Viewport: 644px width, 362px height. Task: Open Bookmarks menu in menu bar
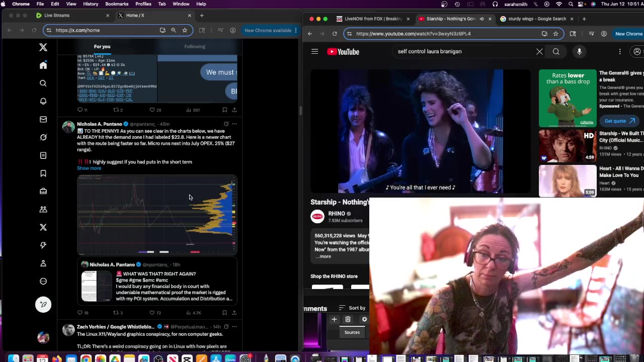click(117, 4)
